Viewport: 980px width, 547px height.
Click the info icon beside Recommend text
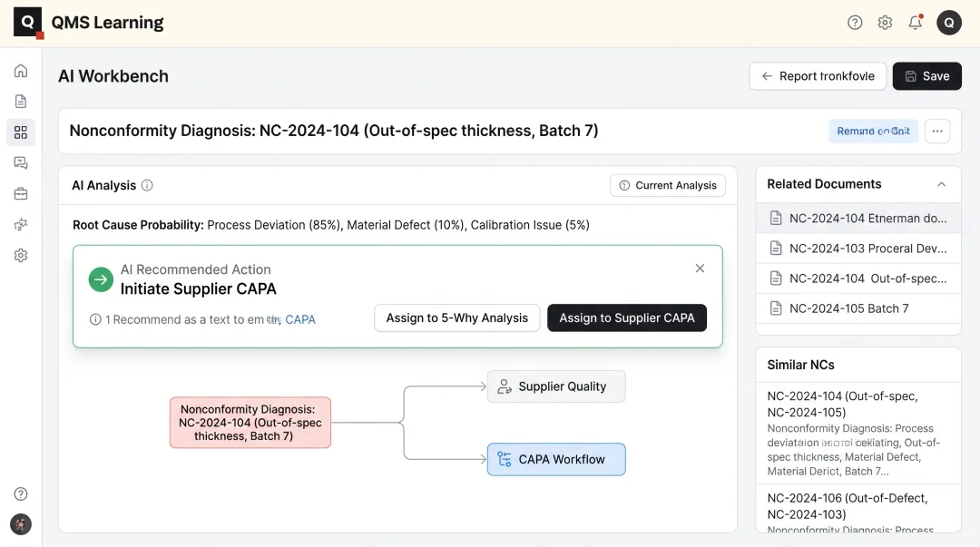[95, 319]
